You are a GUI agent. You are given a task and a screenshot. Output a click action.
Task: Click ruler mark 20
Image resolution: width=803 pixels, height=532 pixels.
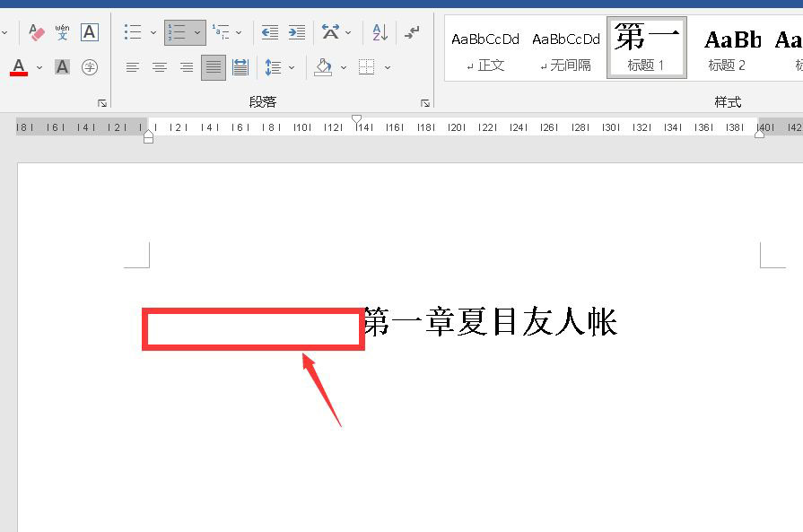457,127
